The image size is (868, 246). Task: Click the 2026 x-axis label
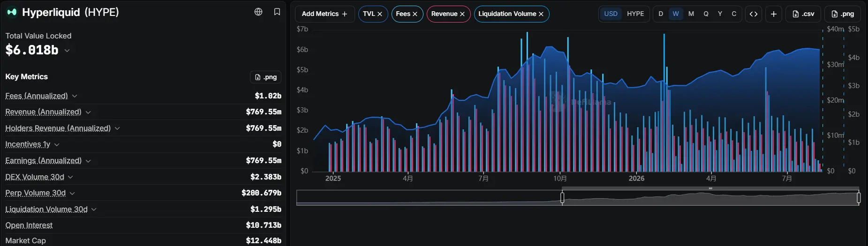coord(636,179)
